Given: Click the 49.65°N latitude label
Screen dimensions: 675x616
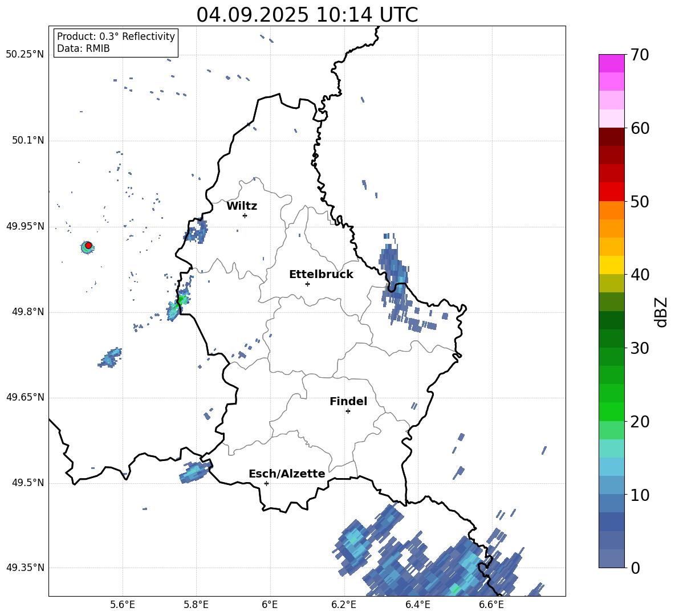Looking at the screenshot, I should pyautogui.click(x=25, y=397).
